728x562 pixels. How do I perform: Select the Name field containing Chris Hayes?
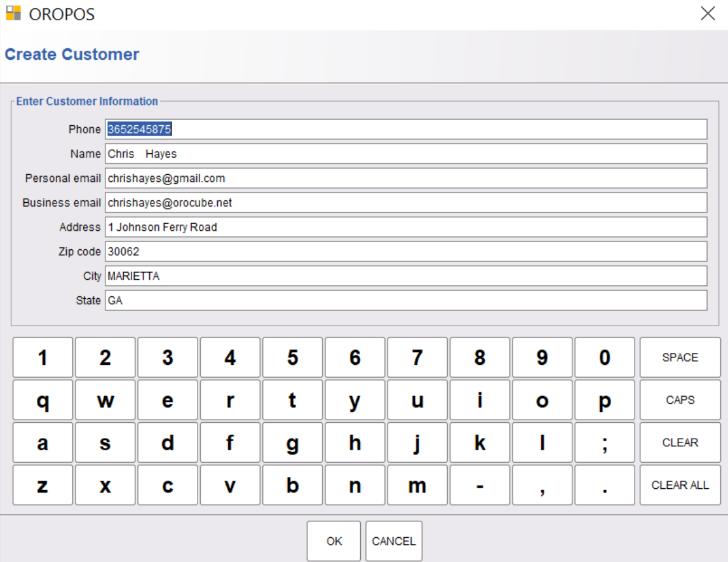(406, 154)
